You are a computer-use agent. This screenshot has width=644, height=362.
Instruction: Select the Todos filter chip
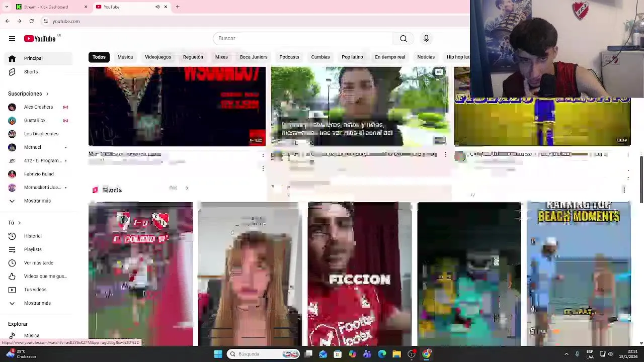point(99,57)
